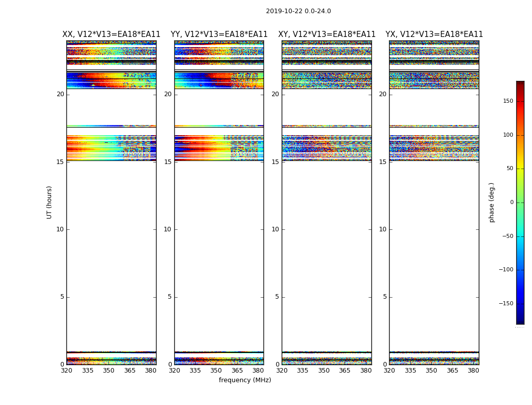
Task: Click the 350 frequency tick under XY panel
Action: (x=324, y=371)
